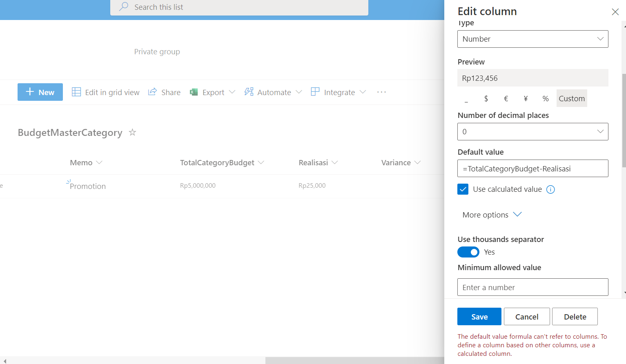Click the search magnifier icon
This screenshot has width=626, height=364.
pyautogui.click(x=123, y=7)
